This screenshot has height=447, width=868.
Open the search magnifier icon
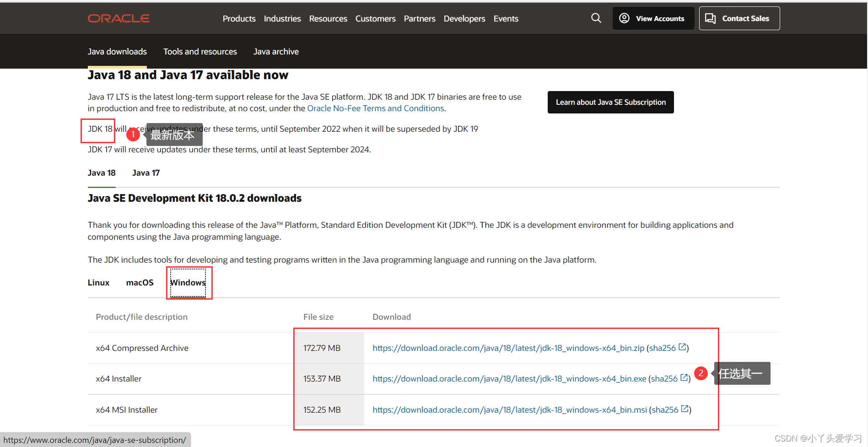(x=596, y=18)
